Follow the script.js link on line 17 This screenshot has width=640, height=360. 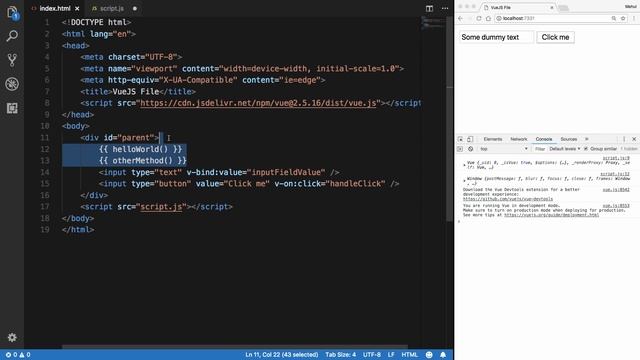pos(161,207)
